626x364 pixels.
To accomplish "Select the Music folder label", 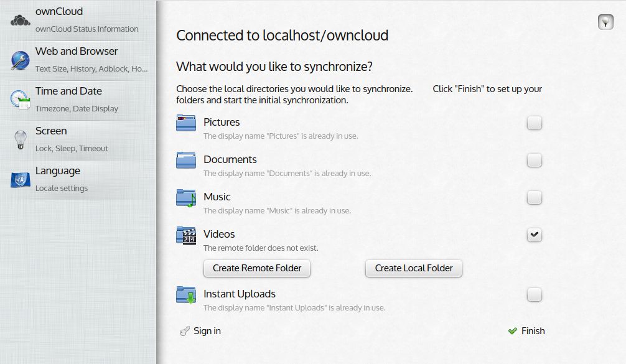I will click(217, 197).
